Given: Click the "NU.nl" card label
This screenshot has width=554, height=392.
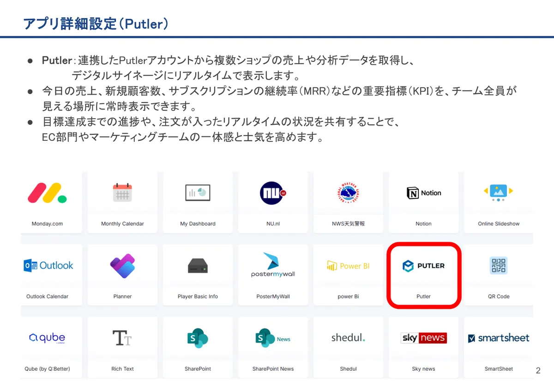Looking at the screenshot, I should 273,224.
